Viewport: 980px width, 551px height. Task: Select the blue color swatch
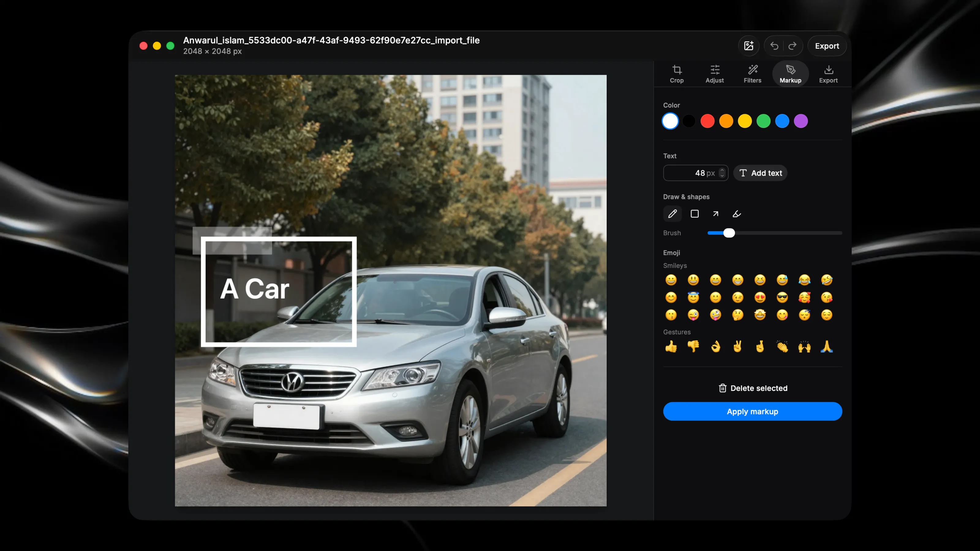[x=782, y=121]
